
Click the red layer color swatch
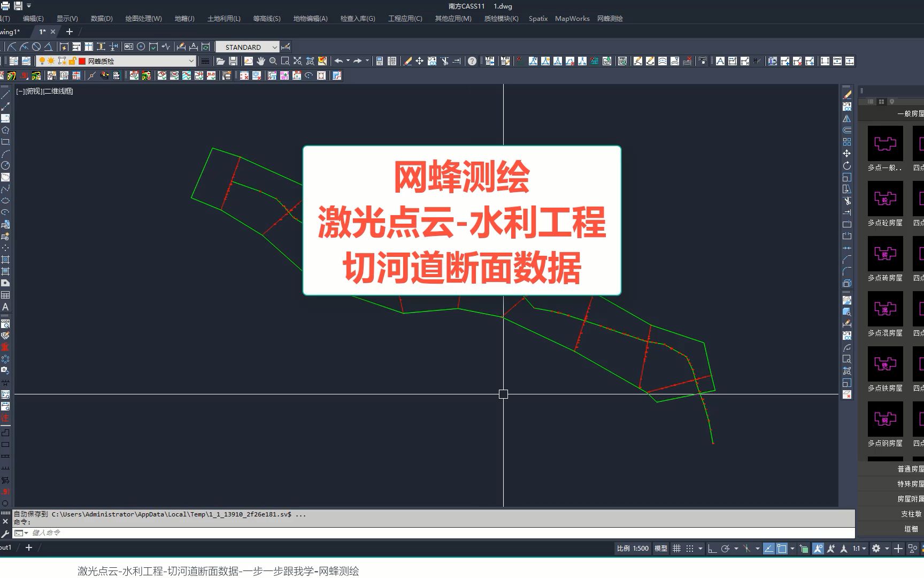(82, 61)
